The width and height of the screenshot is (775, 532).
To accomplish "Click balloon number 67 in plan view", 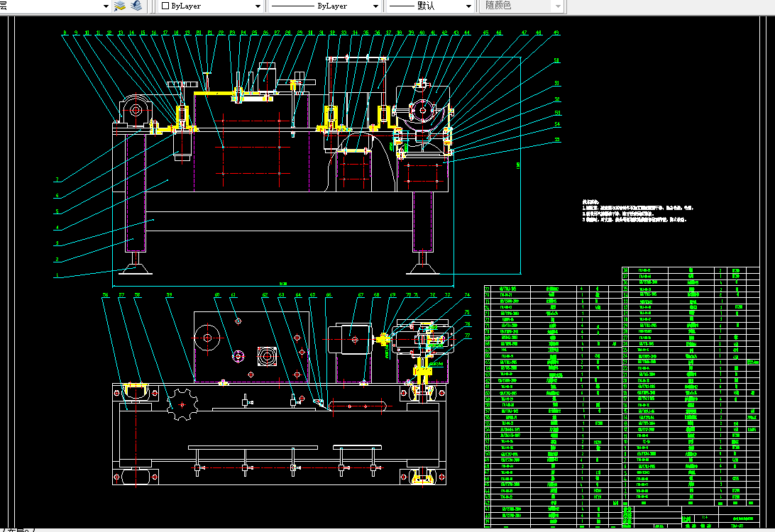I will pyautogui.click(x=361, y=295).
